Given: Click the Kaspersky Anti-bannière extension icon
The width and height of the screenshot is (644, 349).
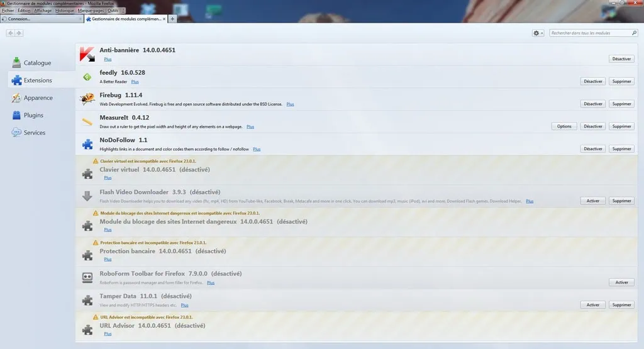Looking at the screenshot, I should point(87,54).
